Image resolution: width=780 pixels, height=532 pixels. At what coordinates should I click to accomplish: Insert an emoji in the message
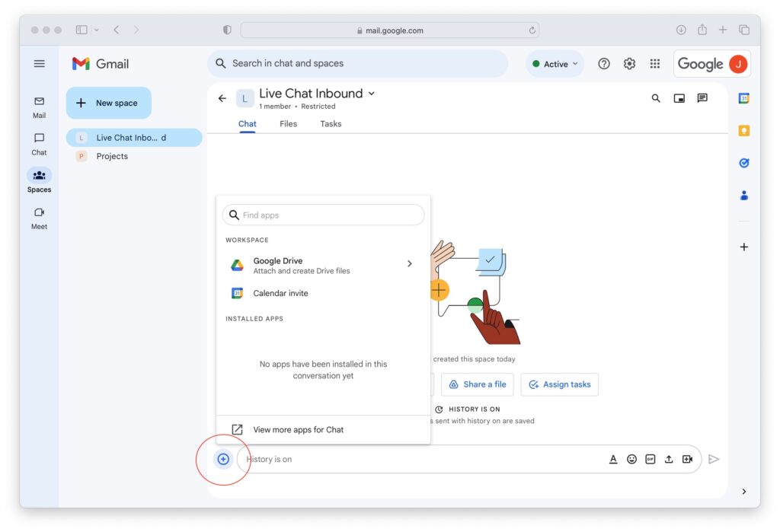coord(631,459)
